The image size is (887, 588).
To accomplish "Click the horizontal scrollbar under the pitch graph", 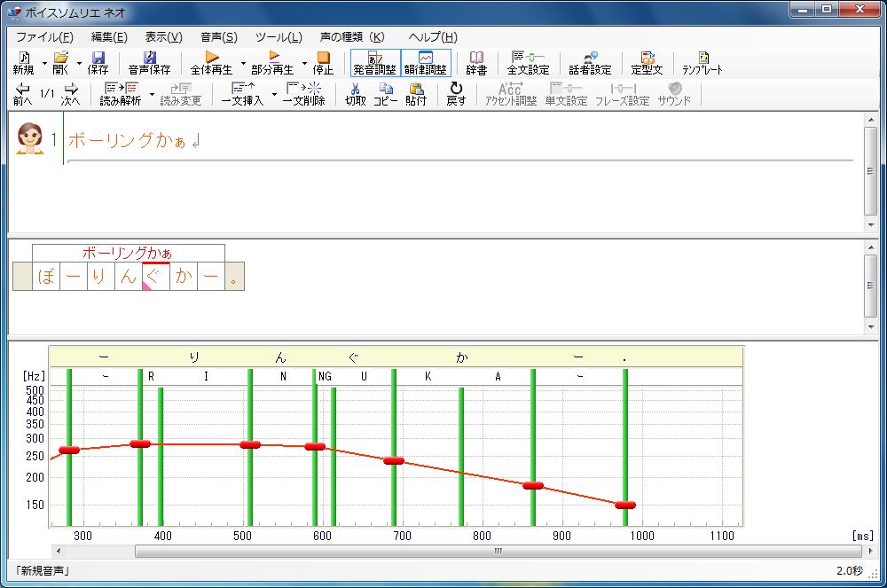I will (x=498, y=551).
